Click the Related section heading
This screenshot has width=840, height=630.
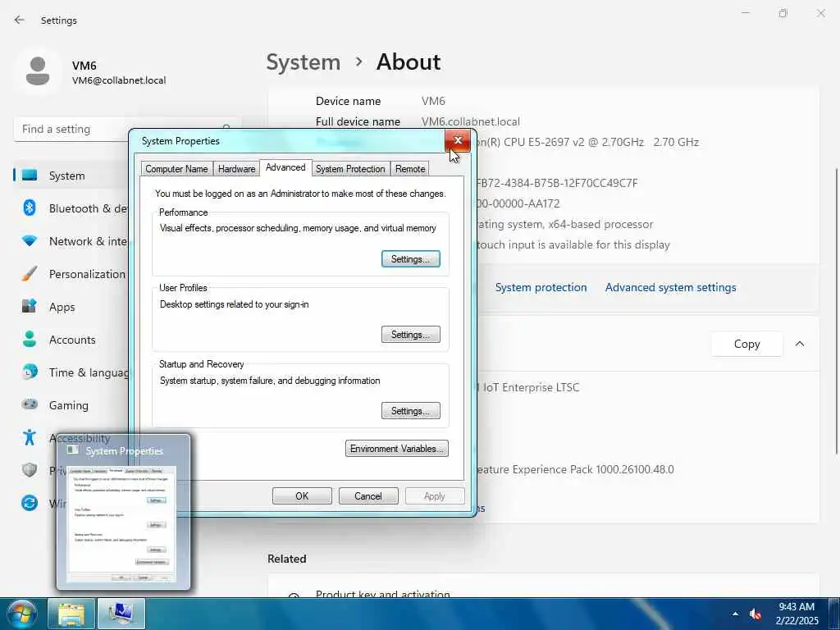[x=286, y=559]
